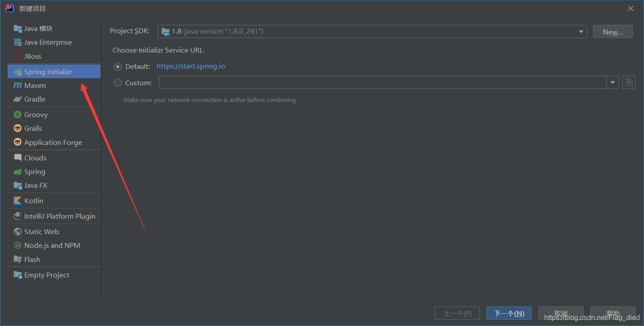
Task: Click the green Spring leaf icon
Action: click(18, 171)
